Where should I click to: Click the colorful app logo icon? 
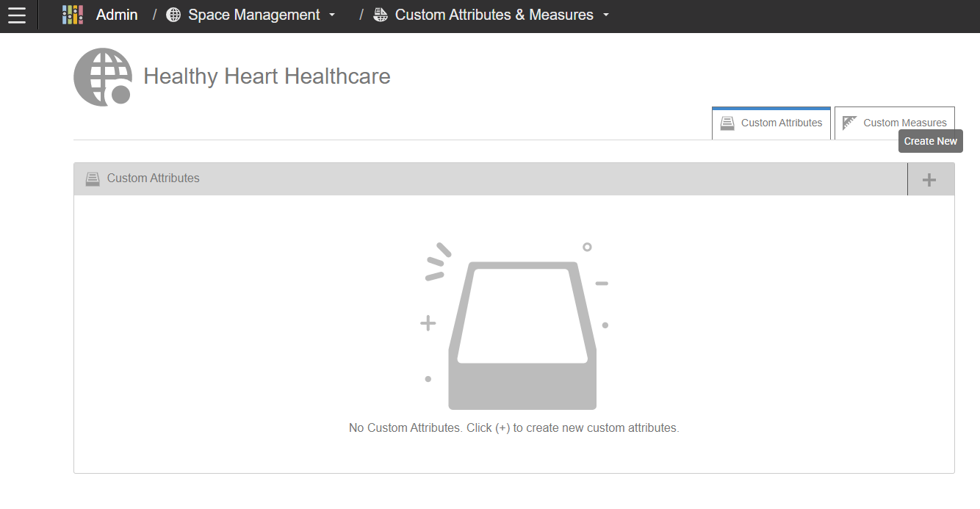tap(73, 15)
